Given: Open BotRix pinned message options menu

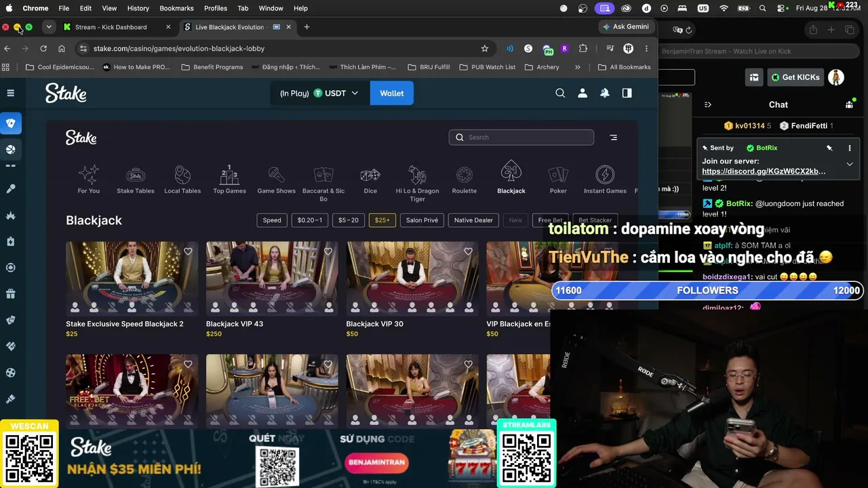Looking at the screenshot, I should click(x=850, y=148).
